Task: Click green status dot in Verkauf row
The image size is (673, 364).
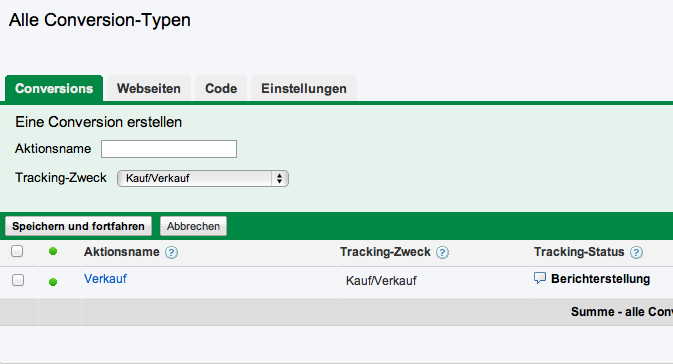Action: coord(53,282)
